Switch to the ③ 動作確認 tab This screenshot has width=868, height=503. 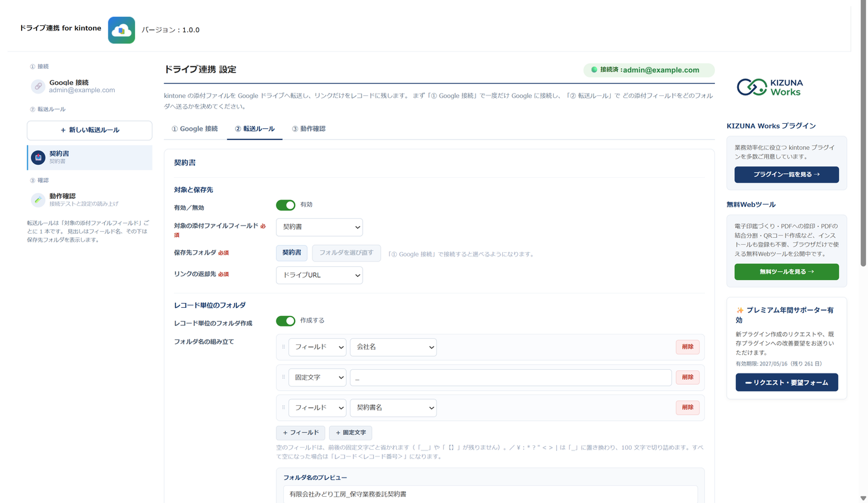click(x=309, y=129)
